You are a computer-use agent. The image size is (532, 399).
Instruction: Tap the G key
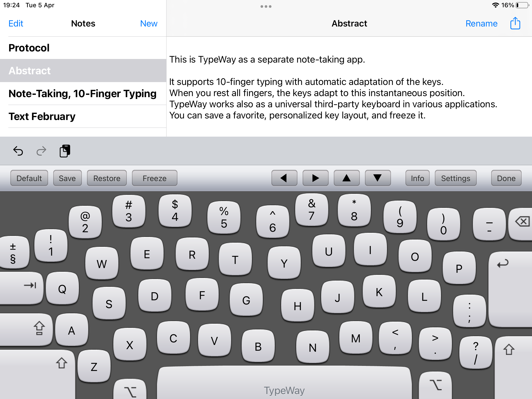click(246, 300)
